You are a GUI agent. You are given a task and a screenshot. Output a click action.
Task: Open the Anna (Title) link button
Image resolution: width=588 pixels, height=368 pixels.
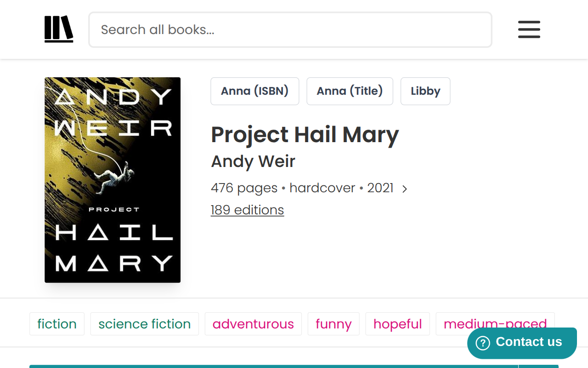click(x=350, y=91)
